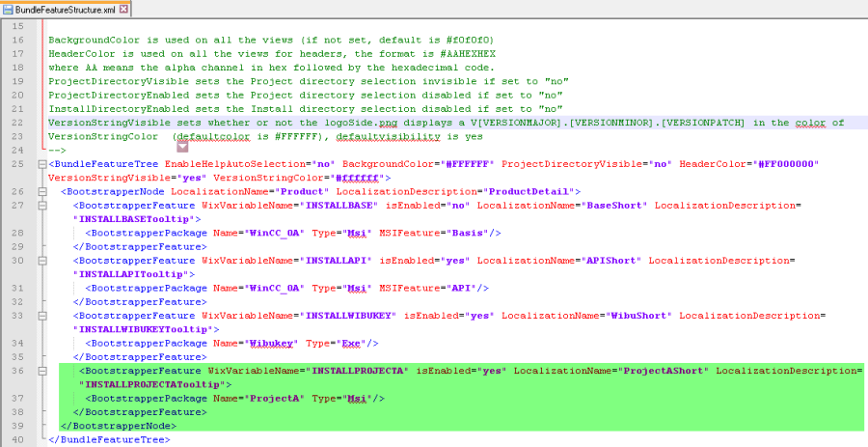This screenshot has width=868, height=447.
Task: Click the "INSTALLPROJECTATooltip" value
Action: coord(152,384)
